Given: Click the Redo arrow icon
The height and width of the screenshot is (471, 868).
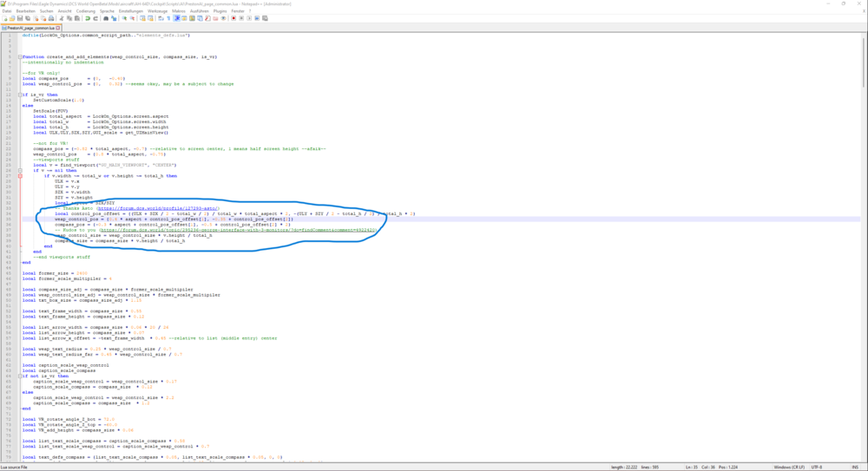Looking at the screenshot, I should click(95, 18).
